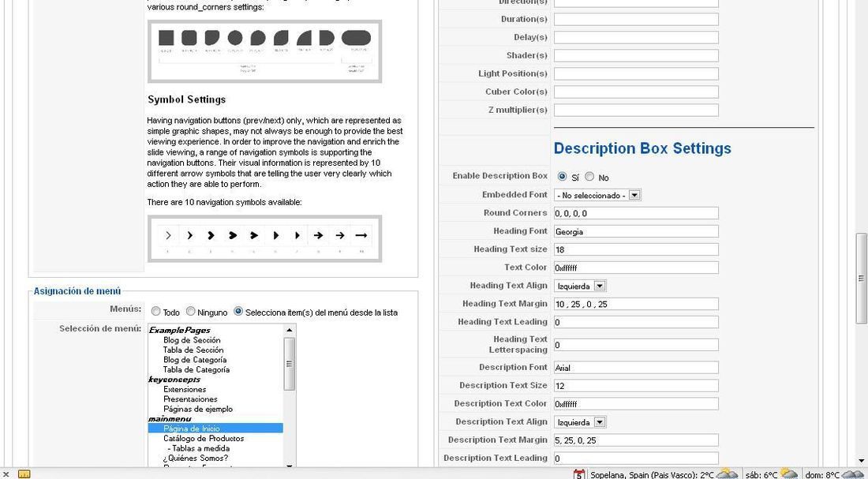Select 'Blog de Categoría' in menu list

point(195,360)
